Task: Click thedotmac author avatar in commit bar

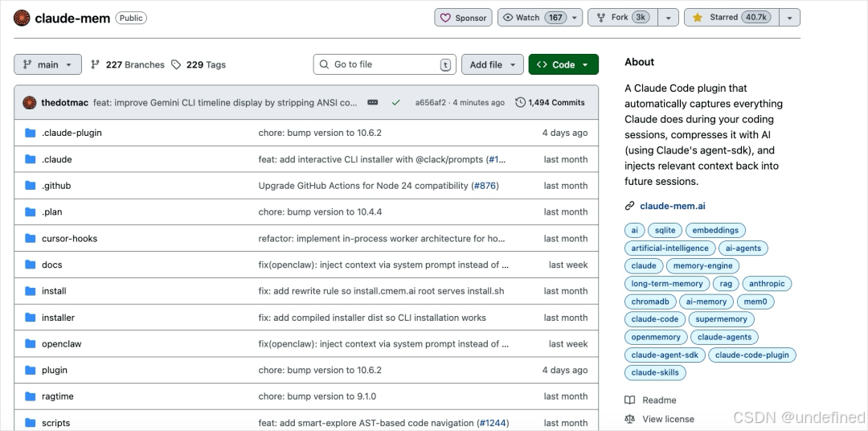Action: tap(30, 102)
